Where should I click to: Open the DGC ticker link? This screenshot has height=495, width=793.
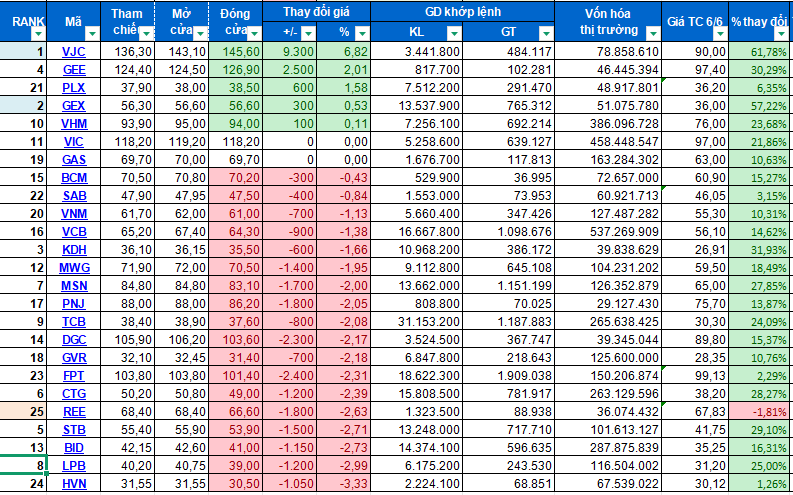point(73,340)
